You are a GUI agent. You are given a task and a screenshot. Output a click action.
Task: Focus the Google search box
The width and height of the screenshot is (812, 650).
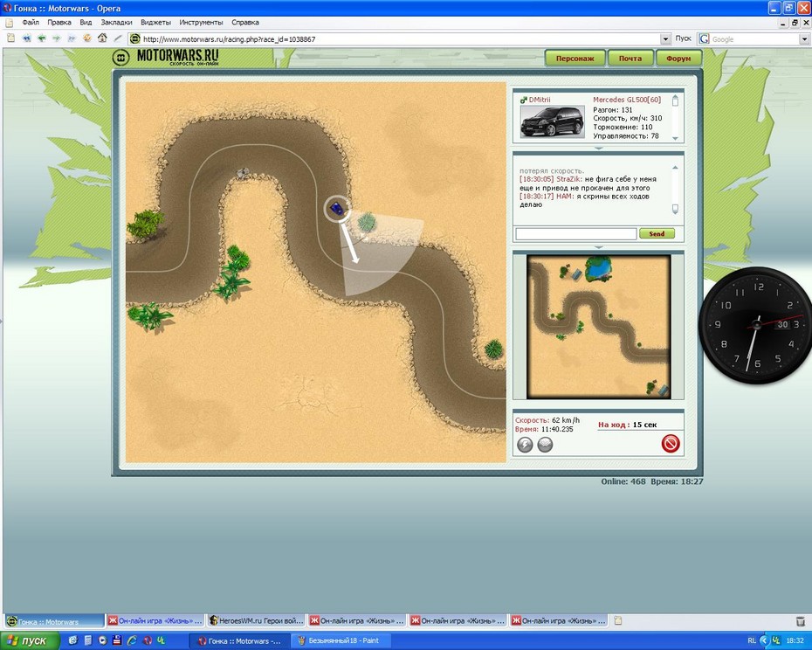(x=754, y=38)
